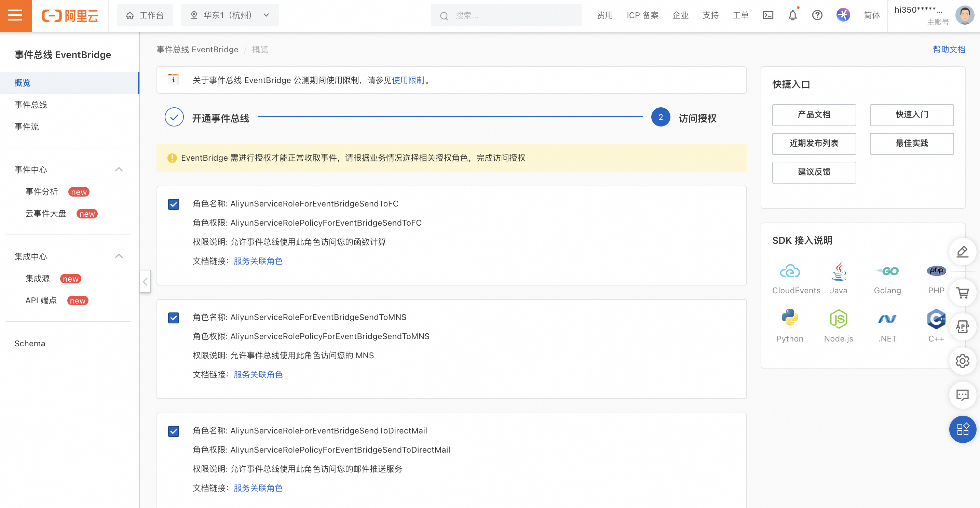
Task: Click the 快速入门 button
Action: tap(912, 115)
